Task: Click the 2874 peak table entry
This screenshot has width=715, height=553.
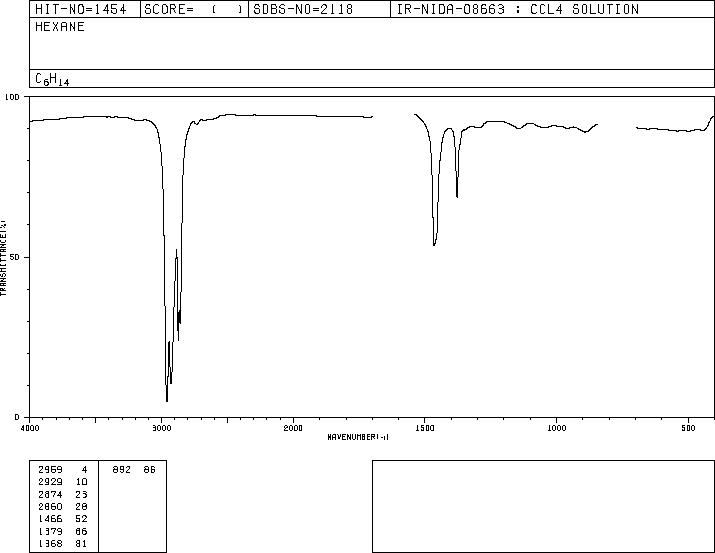Action: click(63, 494)
